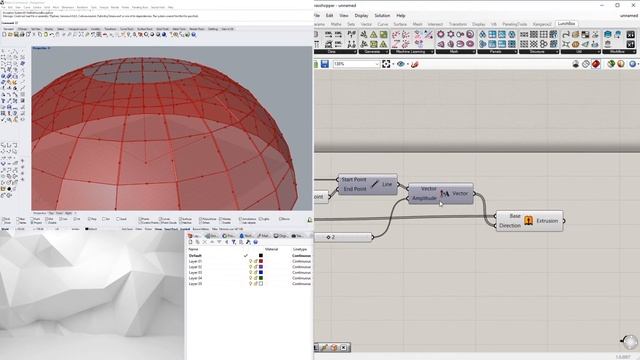Open the blue preview mesh quality icon
640x360 pixels.
pos(632,64)
